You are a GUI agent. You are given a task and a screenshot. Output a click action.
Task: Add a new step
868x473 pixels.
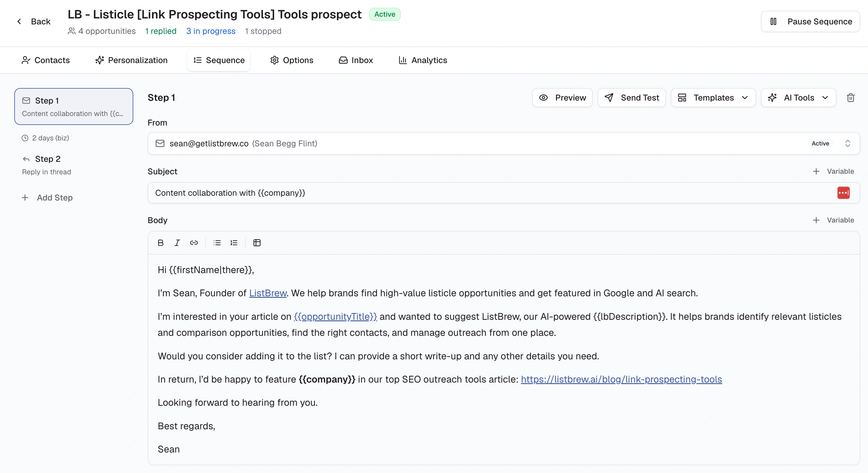pyautogui.click(x=47, y=198)
